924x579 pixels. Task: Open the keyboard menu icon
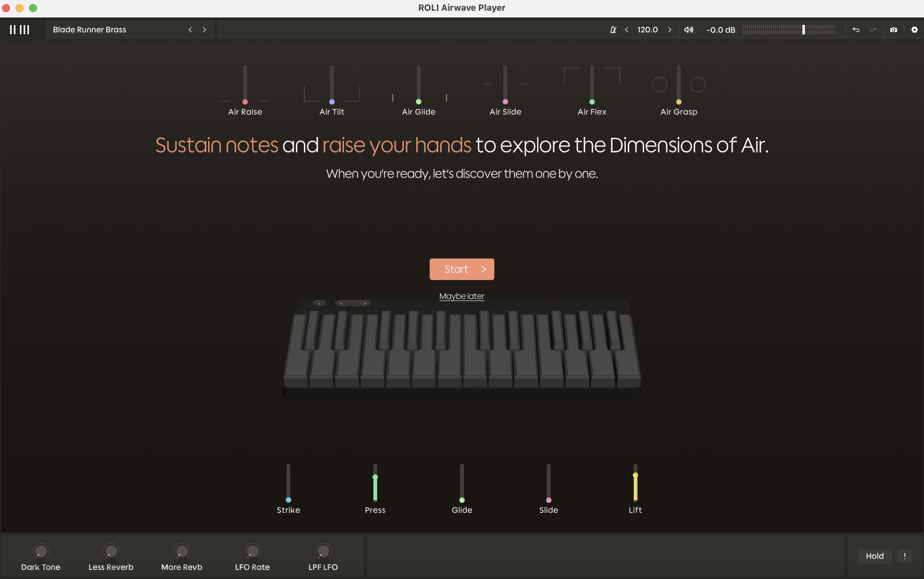click(20, 29)
